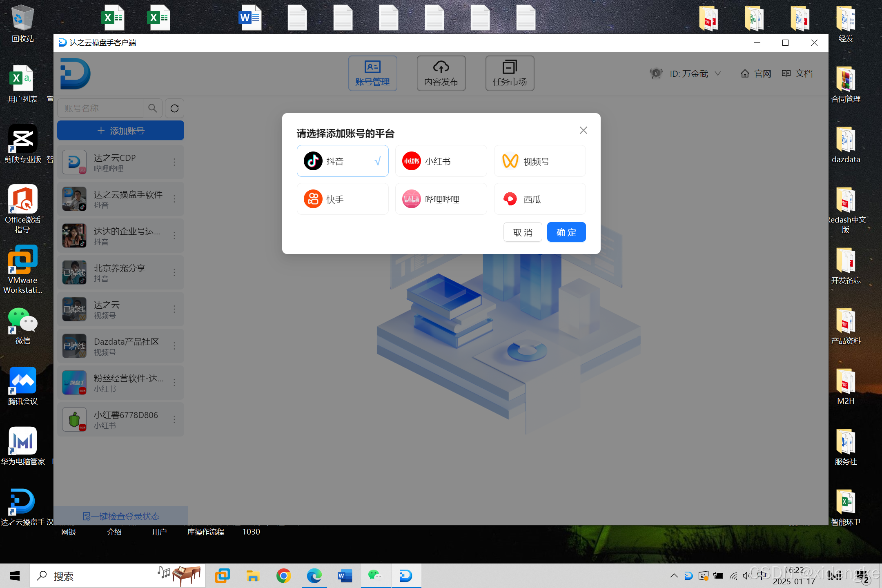This screenshot has height=588, width=882.
Task: Confirm with the 确定 button
Action: click(566, 232)
